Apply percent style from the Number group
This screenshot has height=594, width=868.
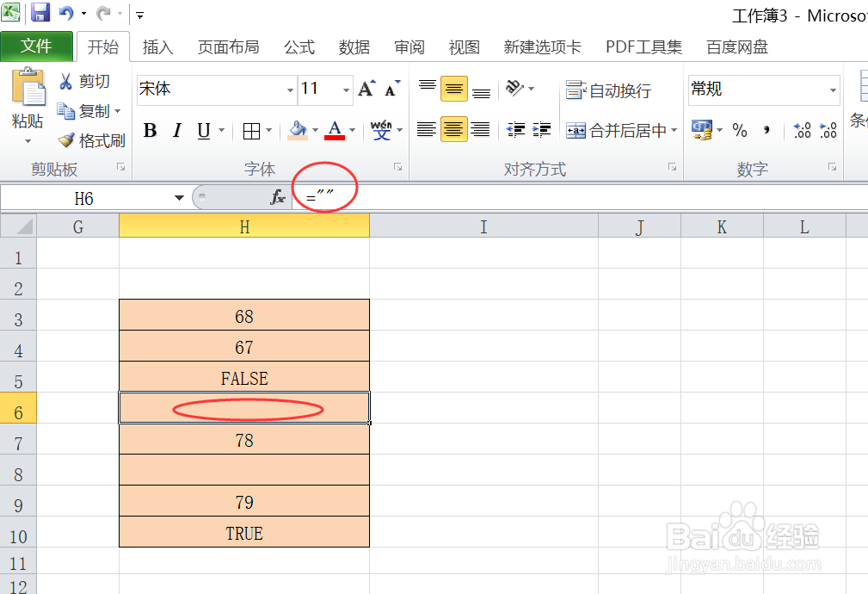coord(739,130)
